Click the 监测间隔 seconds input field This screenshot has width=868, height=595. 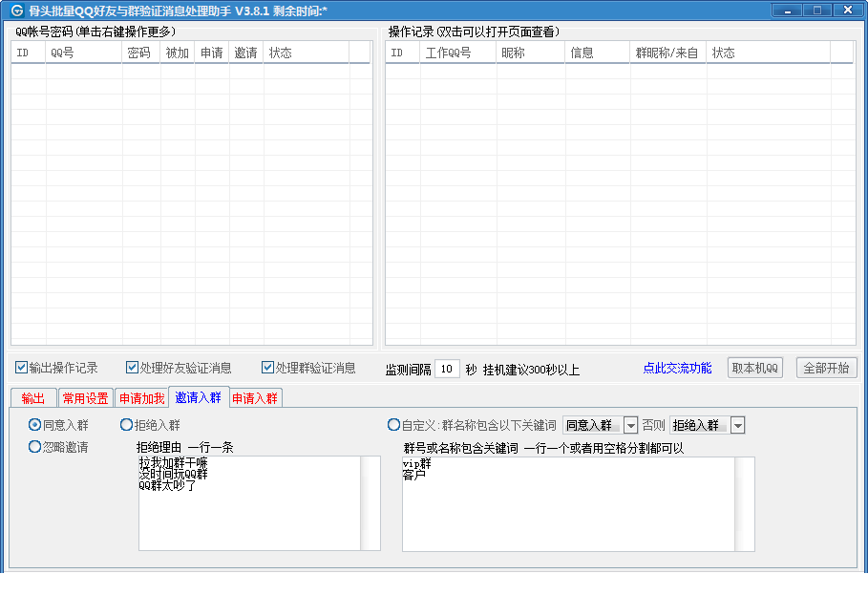447,369
